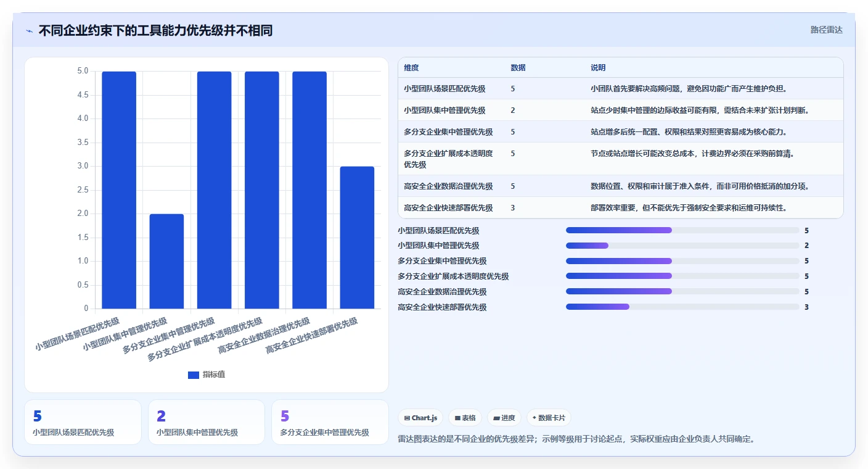Viewport: 868px width, 469px height.
Task: Click value 2 in the table's 小型团队集中管理优先级 row
Action: click(x=513, y=110)
